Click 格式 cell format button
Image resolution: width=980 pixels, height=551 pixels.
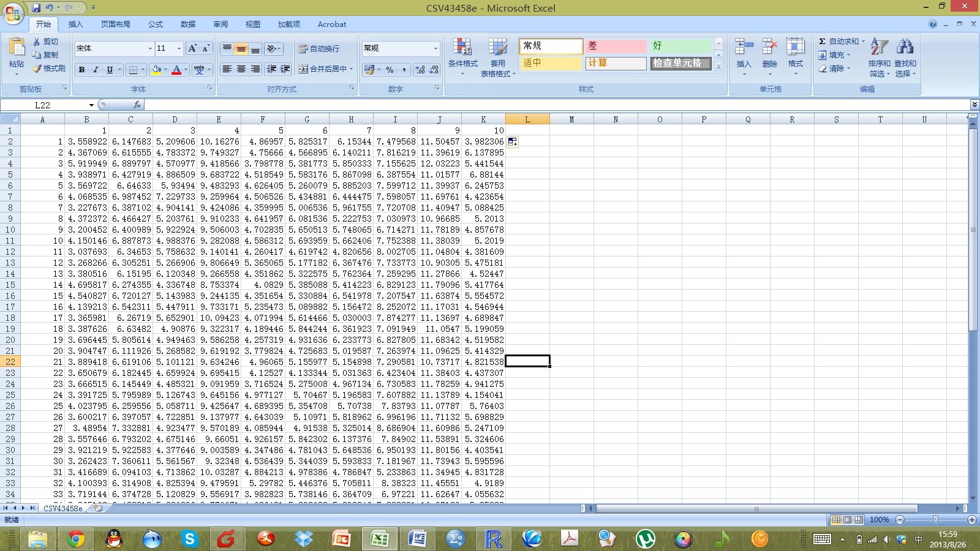(x=796, y=57)
